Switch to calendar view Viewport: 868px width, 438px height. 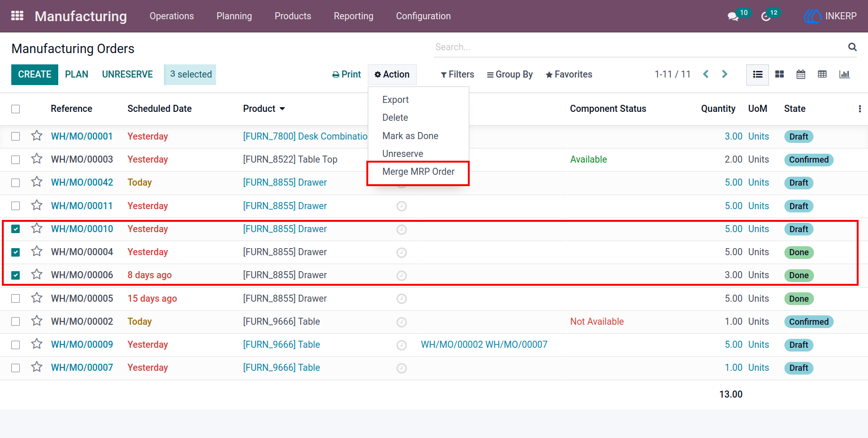[x=801, y=74]
